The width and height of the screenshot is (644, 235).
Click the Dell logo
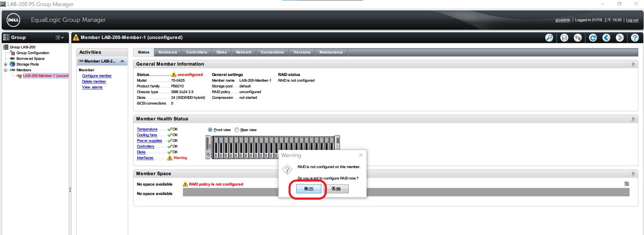pos(13,20)
